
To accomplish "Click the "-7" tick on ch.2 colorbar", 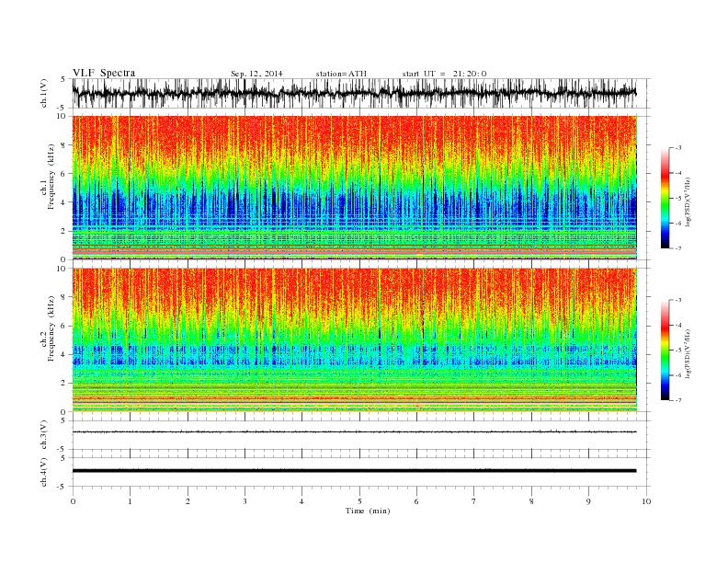I will [678, 400].
